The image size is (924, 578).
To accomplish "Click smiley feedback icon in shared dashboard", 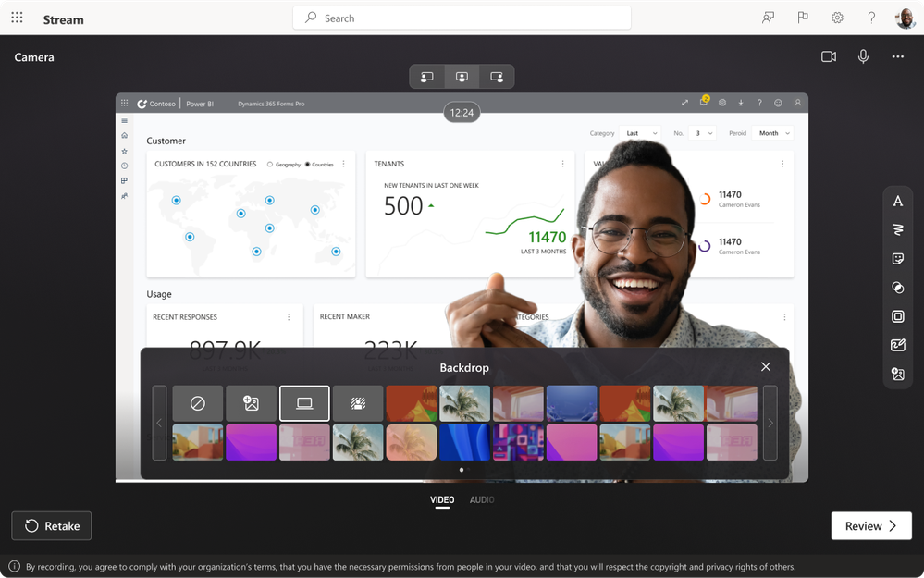I will (x=778, y=103).
